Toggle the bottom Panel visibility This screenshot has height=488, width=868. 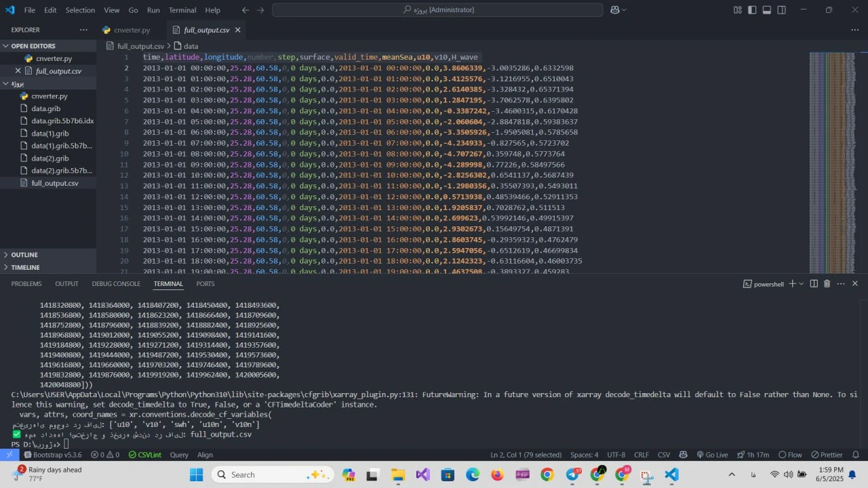point(767,10)
